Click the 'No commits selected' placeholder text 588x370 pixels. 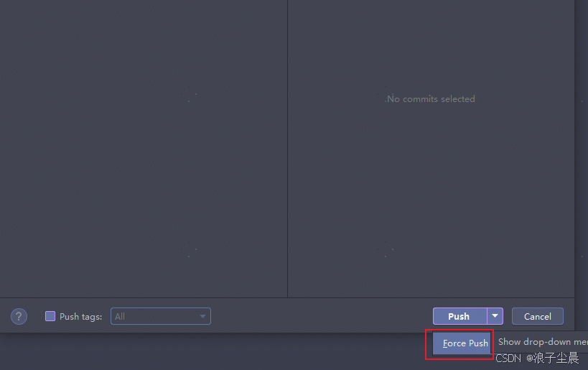tap(431, 98)
